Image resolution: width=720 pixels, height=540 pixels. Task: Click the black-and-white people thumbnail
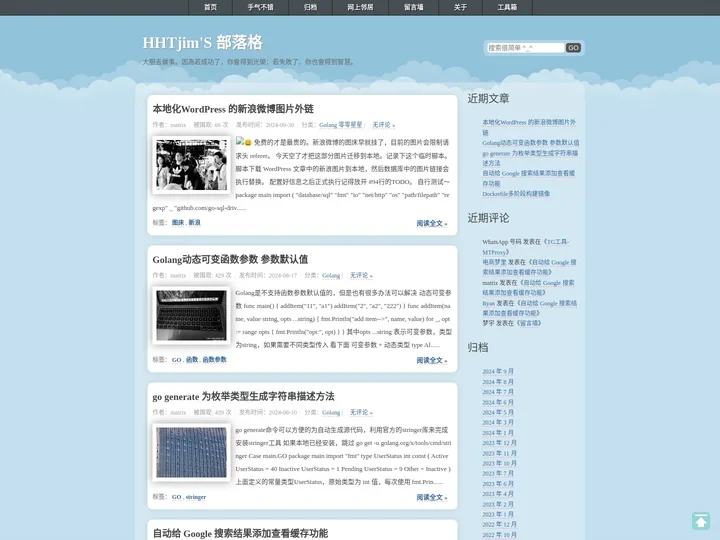(191, 165)
